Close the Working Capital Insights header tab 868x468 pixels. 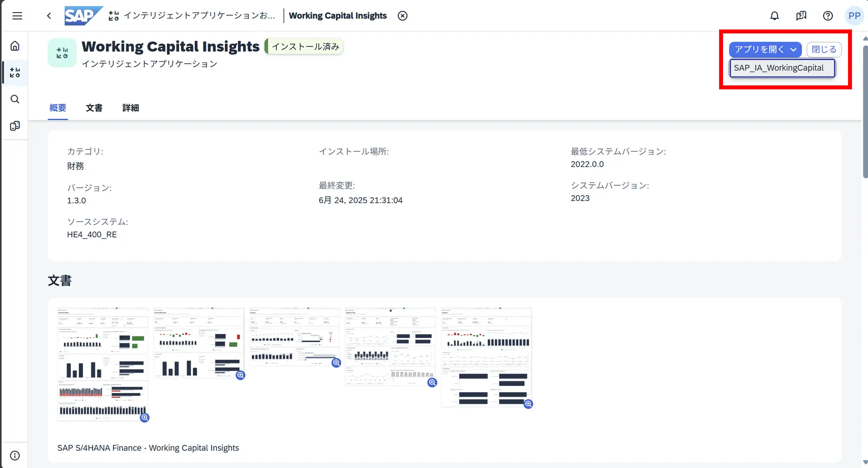click(403, 16)
